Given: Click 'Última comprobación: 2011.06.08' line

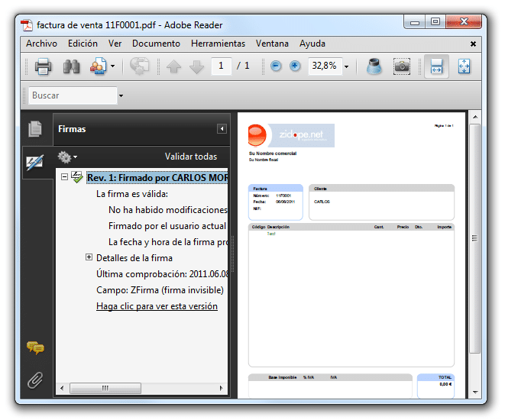Looking at the screenshot, I should tap(162, 274).
